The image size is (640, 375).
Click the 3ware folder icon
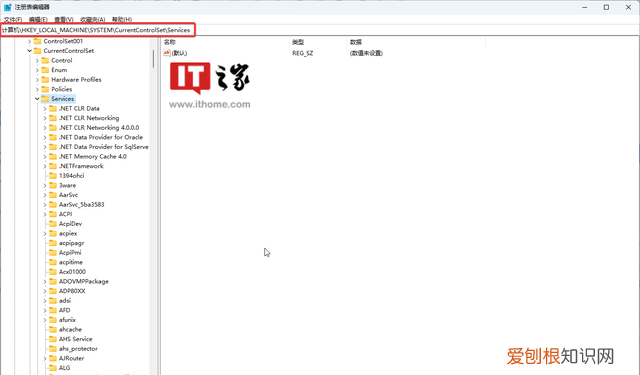[53, 185]
